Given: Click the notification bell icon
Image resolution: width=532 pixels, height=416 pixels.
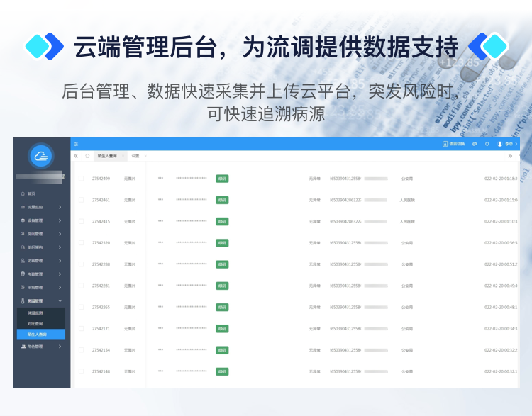Looking at the screenshot, I should [487, 144].
